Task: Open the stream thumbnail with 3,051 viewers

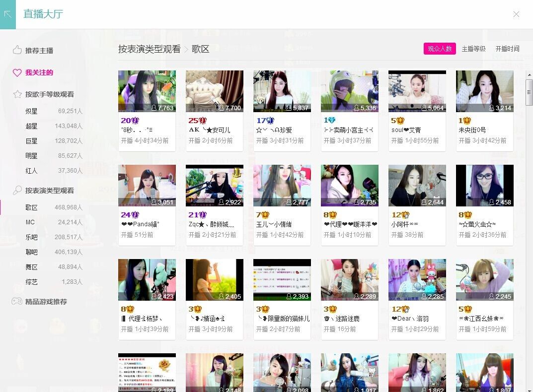Action: [147, 186]
